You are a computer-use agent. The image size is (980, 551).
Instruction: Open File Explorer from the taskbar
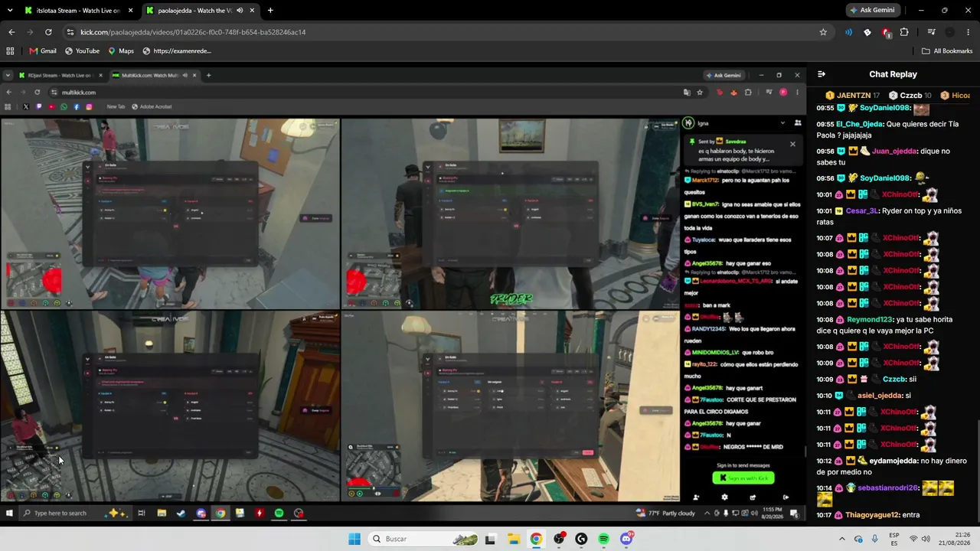[513, 539]
